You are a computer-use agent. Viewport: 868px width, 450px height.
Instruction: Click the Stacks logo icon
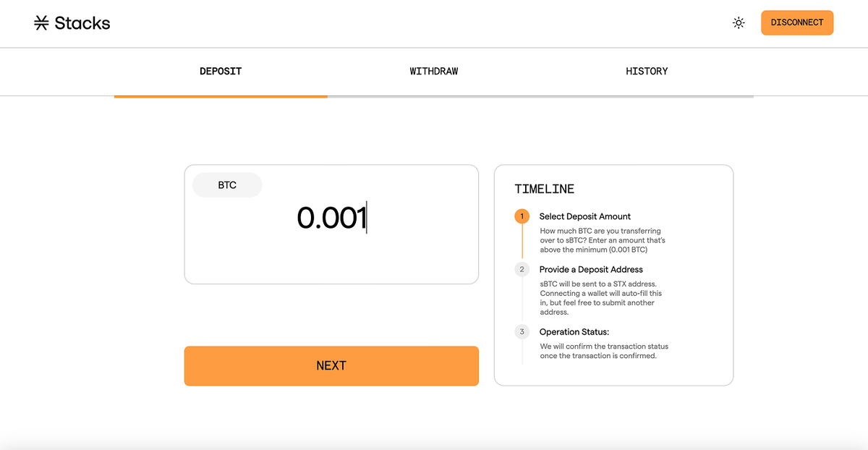tap(41, 23)
